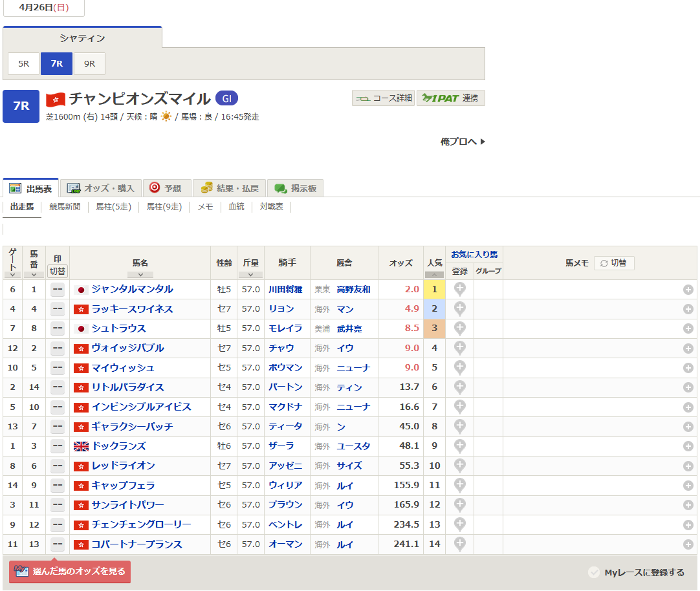Open trainer 高野友和 link
This screenshot has width=700, height=591.
pos(354,290)
